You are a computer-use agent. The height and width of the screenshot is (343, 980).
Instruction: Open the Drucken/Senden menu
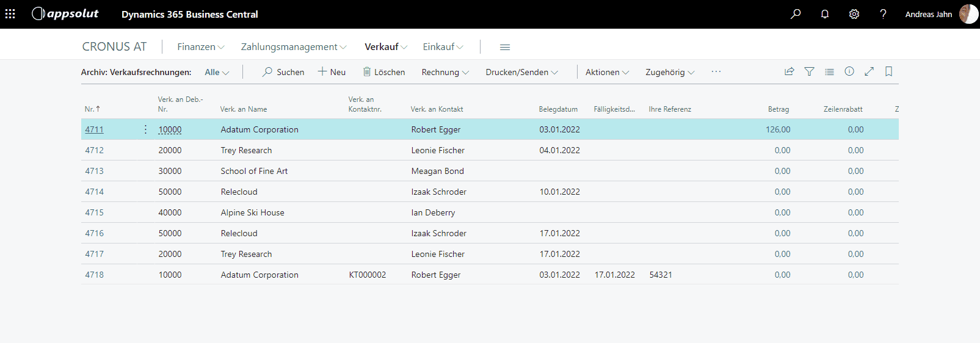tap(521, 72)
